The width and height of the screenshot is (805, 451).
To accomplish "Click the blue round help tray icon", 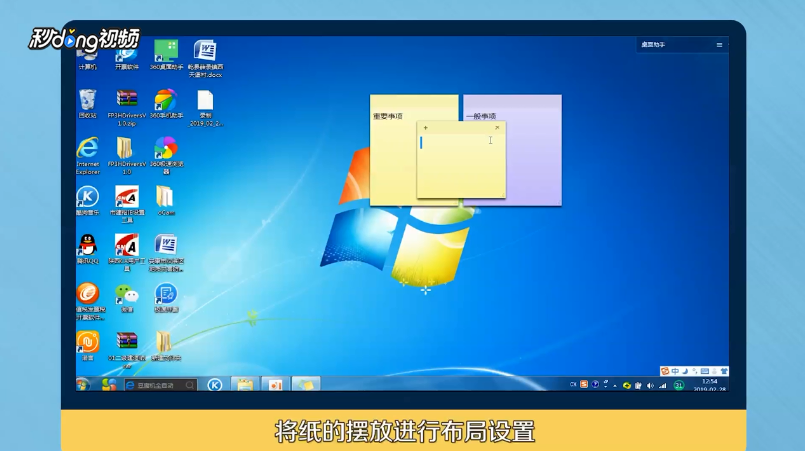I will (x=595, y=384).
